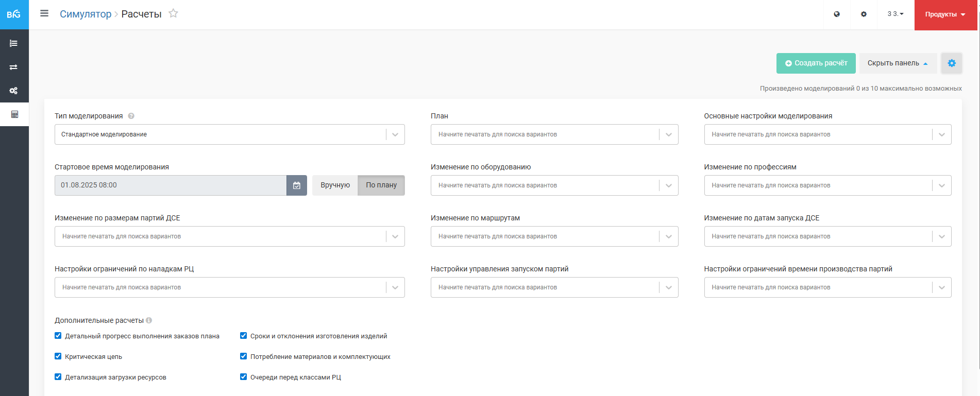Click Создать расчёт button
The height and width of the screenshot is (396, 980).
click(816, 63)
